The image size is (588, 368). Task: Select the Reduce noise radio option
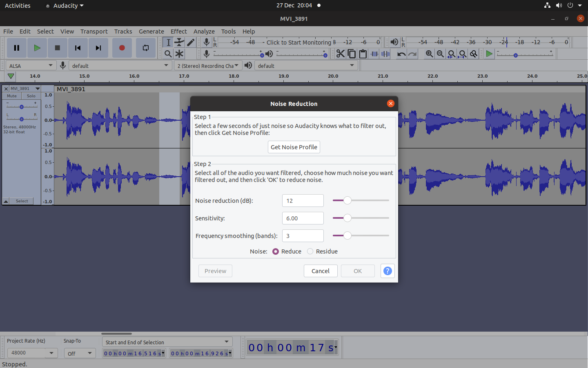pos(276,251)
